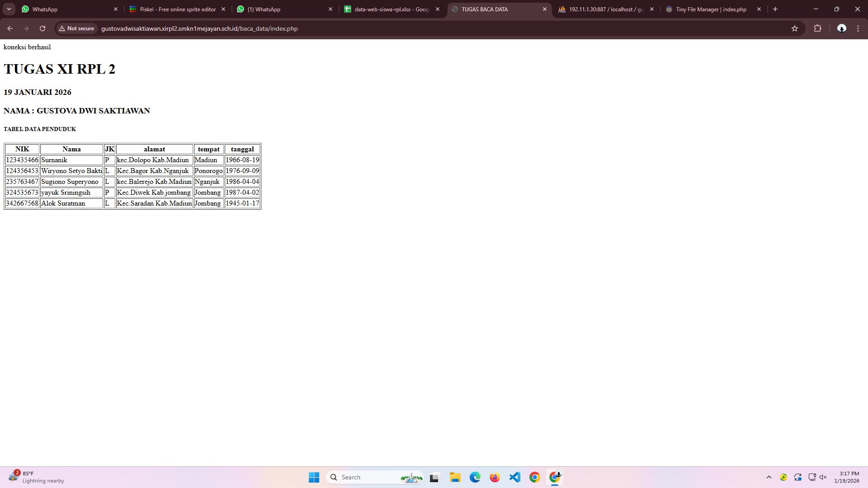Open Chrome three-dot menu
Image resolution: width=868 pixels, height=488 pixels.
[858, 28]
